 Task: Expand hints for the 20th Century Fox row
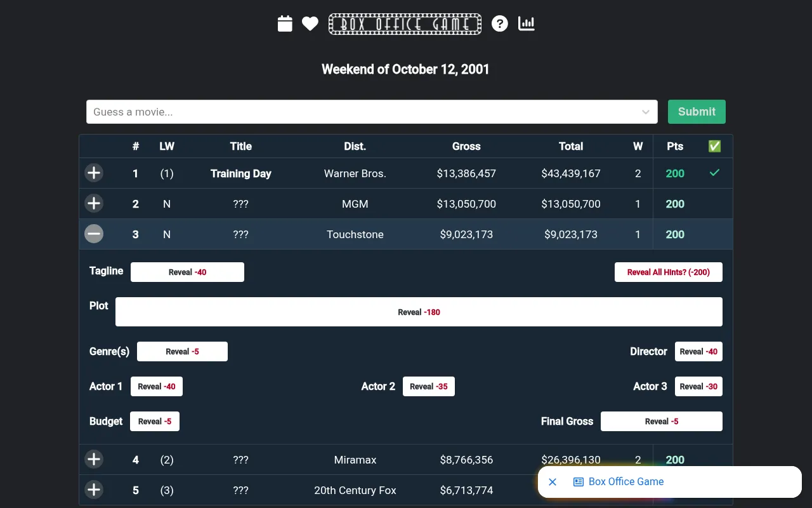click(x=94, y=490)
